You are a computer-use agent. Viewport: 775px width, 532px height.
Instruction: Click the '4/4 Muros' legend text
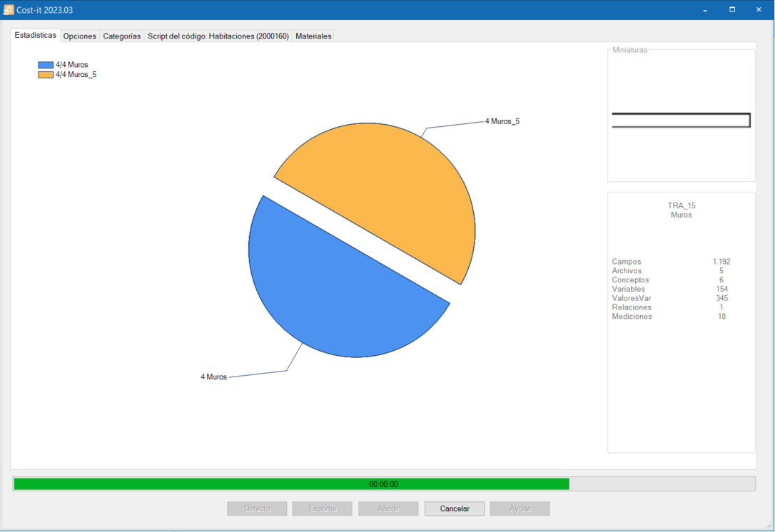point(71,65)
